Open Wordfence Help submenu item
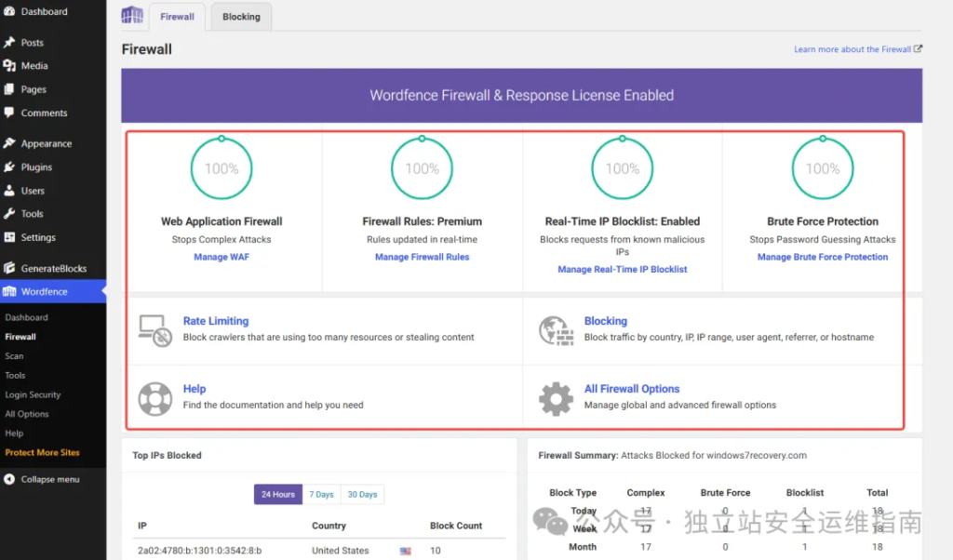The width and height of the screenshot is (953, 560). pos(14,433)
